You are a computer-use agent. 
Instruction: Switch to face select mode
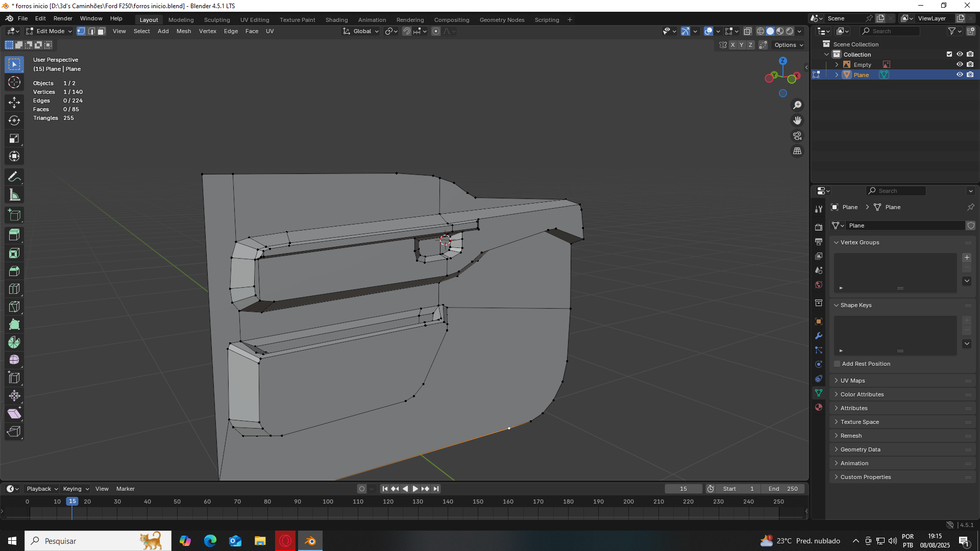point(101,31)
